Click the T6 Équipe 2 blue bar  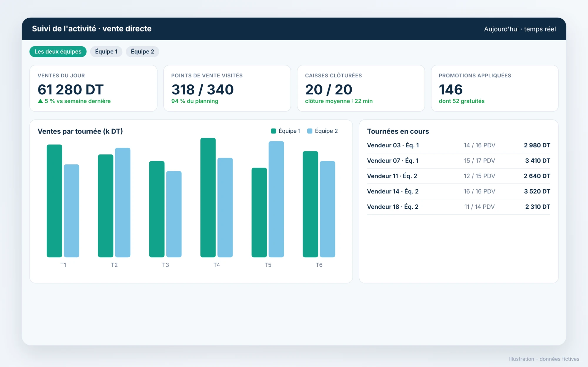point(328,209)
